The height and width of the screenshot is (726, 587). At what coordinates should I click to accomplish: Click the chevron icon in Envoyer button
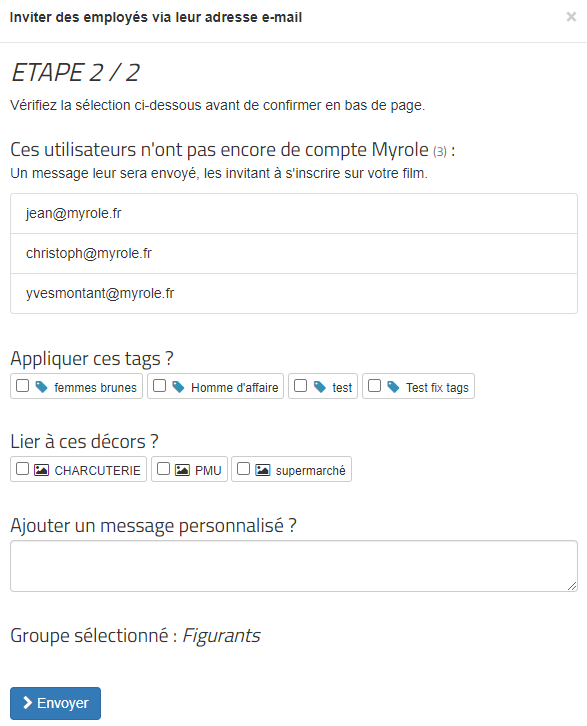point(28,702)
